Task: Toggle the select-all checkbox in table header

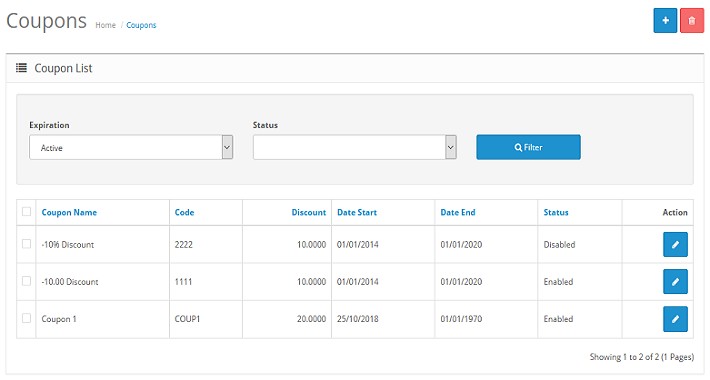Action: (x=26, y=212)
